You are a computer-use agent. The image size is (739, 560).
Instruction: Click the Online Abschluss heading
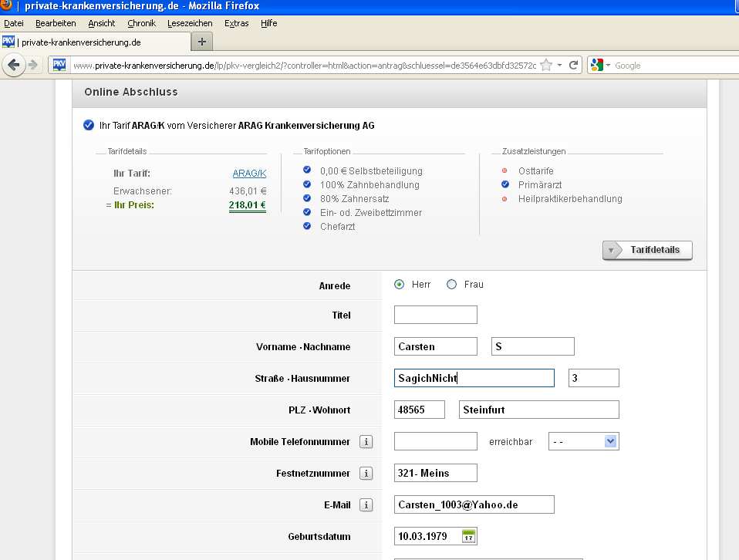[131, 92]
